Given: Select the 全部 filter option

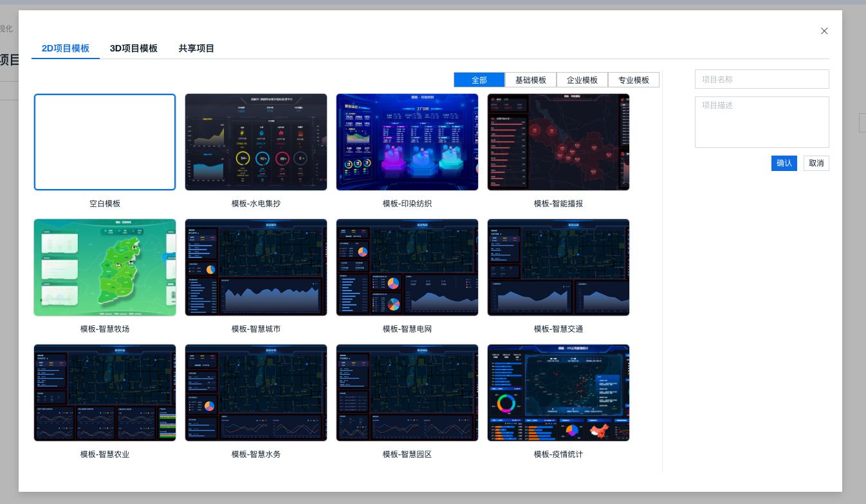Looking at the screenshot, I should 479,80.
